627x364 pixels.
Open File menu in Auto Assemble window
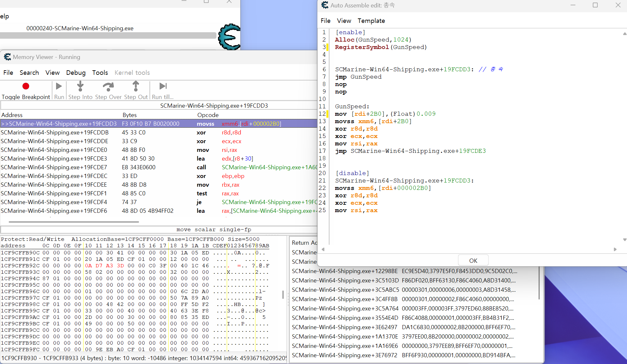tap(325, 21)
